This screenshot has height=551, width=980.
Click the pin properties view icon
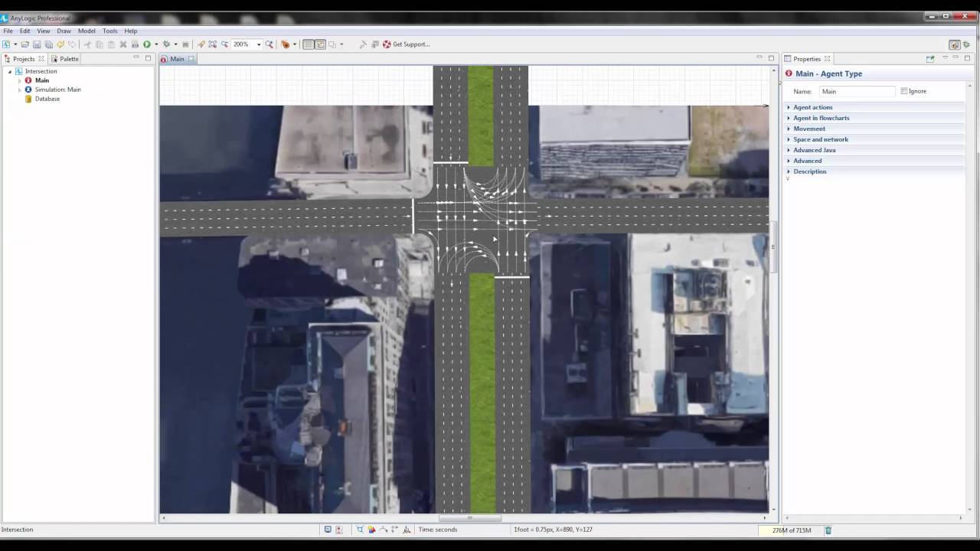[930, 59]
